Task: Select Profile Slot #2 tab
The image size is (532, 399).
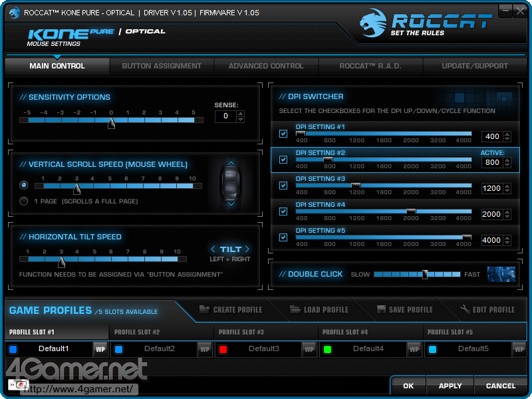Action: pos(162,332)
